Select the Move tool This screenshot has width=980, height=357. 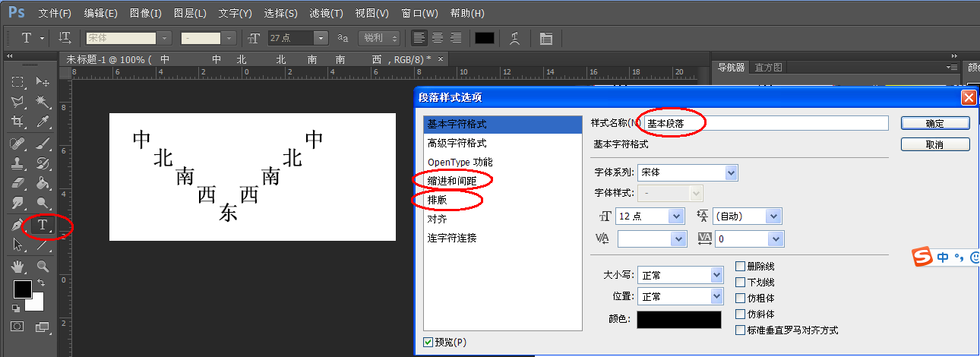point(43,81)
